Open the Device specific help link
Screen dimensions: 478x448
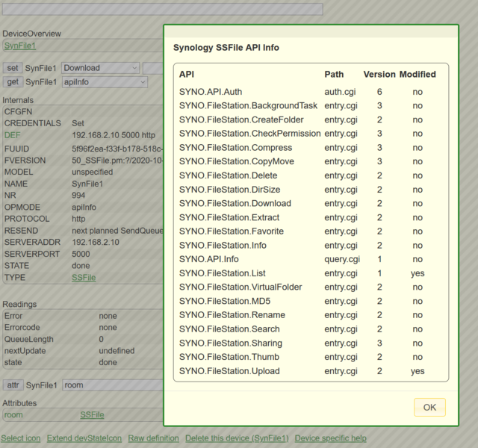(x=330, y=438)
